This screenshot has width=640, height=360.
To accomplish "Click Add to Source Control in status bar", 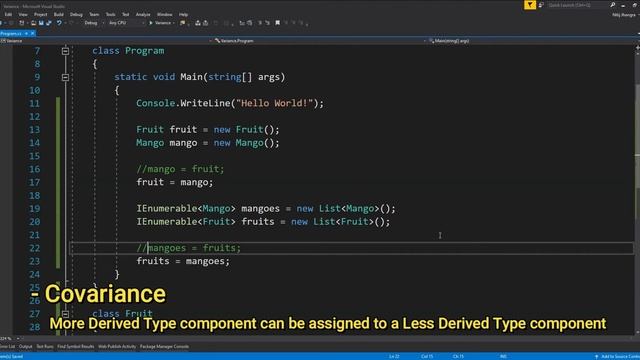I will (617, 356).
